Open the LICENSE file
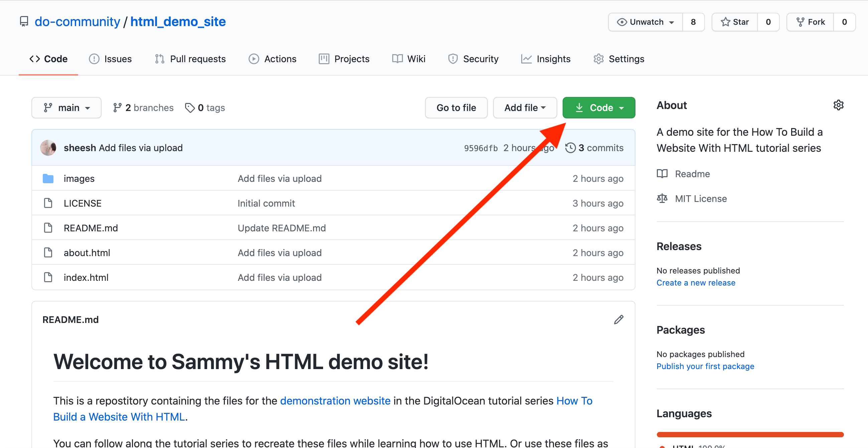Screen dimensions: 868x448 [x=83, y=203]
